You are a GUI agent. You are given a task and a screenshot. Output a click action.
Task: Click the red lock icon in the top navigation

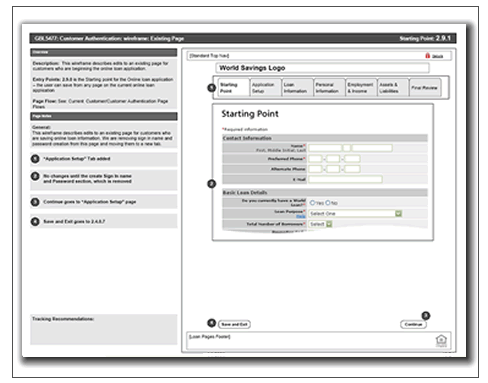pyautogui.click(x=428, y=56)
